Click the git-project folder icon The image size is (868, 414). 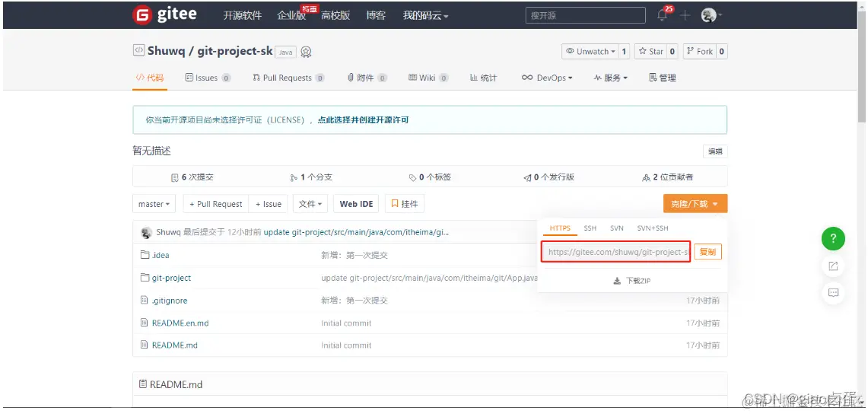[x=145, y=278]
